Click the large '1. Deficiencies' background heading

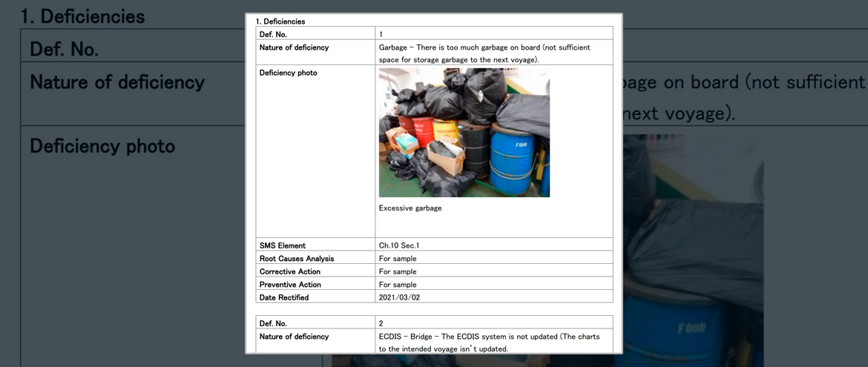[x=82, y=16]
